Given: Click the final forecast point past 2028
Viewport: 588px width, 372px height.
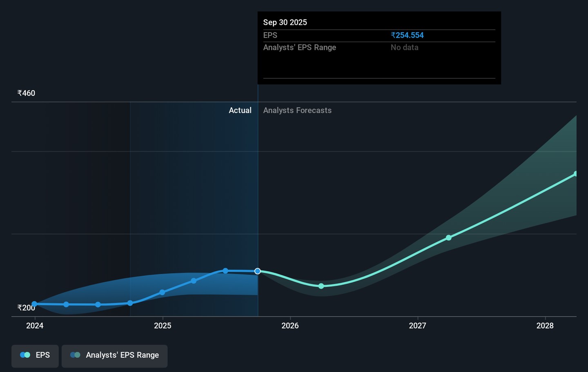Looking at the screenshot, I should pyautogui.click(x=575, y=174).
